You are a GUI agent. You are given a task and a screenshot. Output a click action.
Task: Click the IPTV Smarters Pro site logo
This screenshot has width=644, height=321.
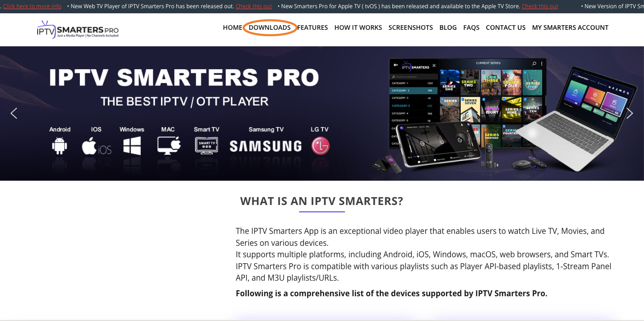[78, 29]
